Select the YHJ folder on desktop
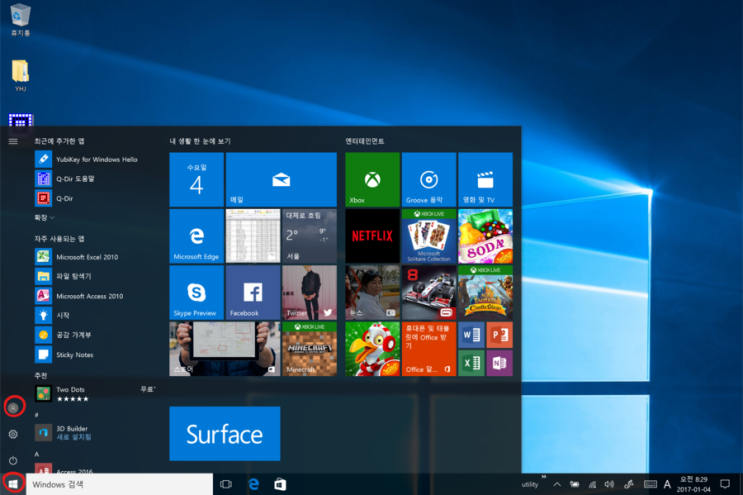The image size is (743, 495). (20, 75)
